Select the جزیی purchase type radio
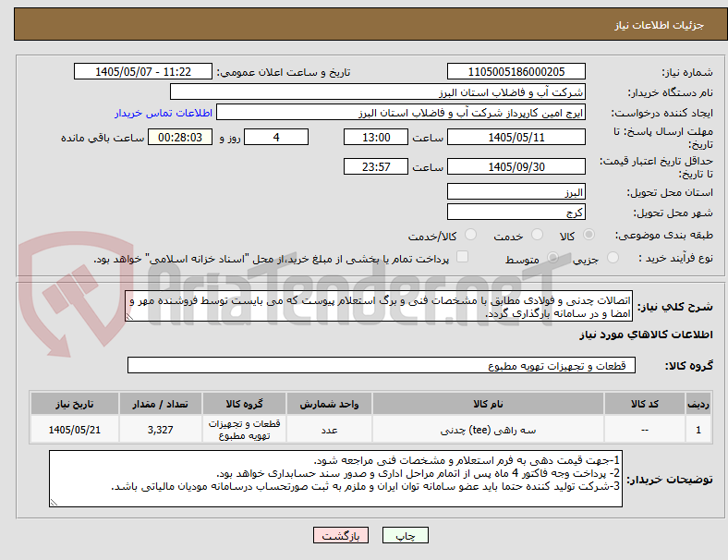This screenshot has height=560, width=728. [x=613, y=258]
